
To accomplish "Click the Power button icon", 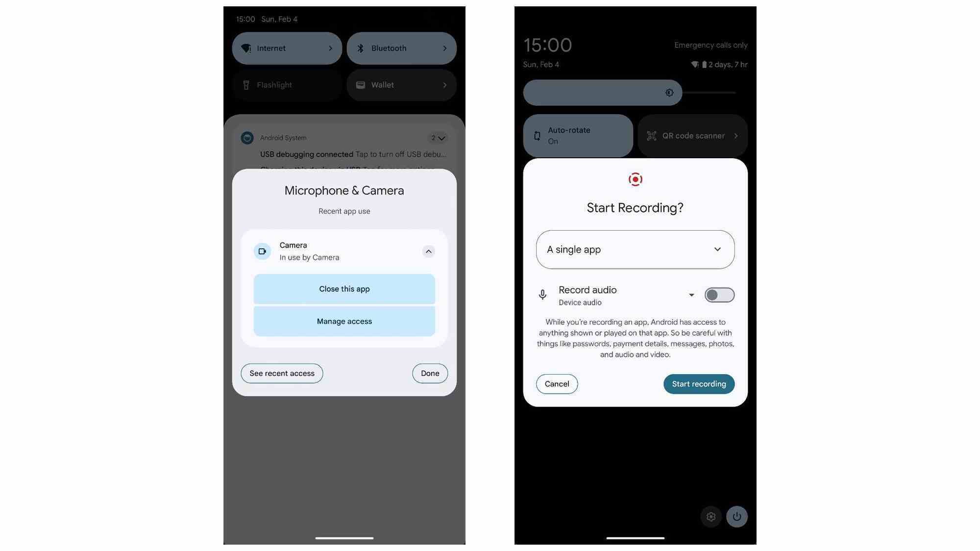I will tap(737, 516).
